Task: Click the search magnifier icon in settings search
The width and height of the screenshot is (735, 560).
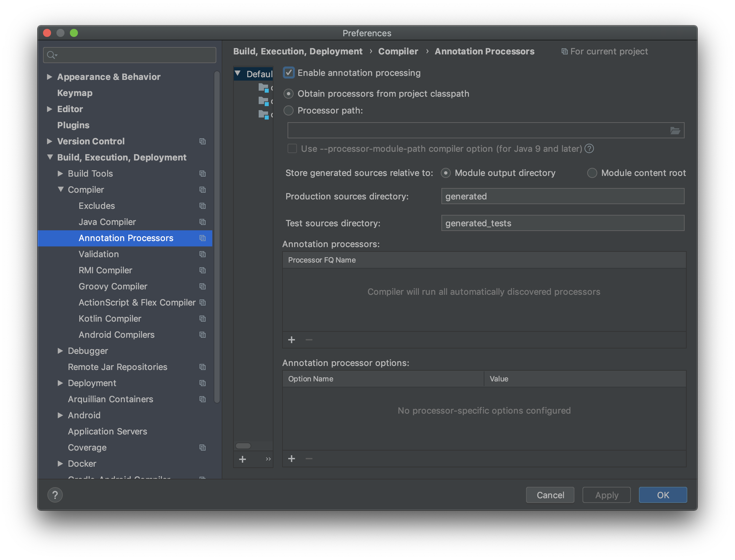Action: pyautogui.click(x=52, y=55)
